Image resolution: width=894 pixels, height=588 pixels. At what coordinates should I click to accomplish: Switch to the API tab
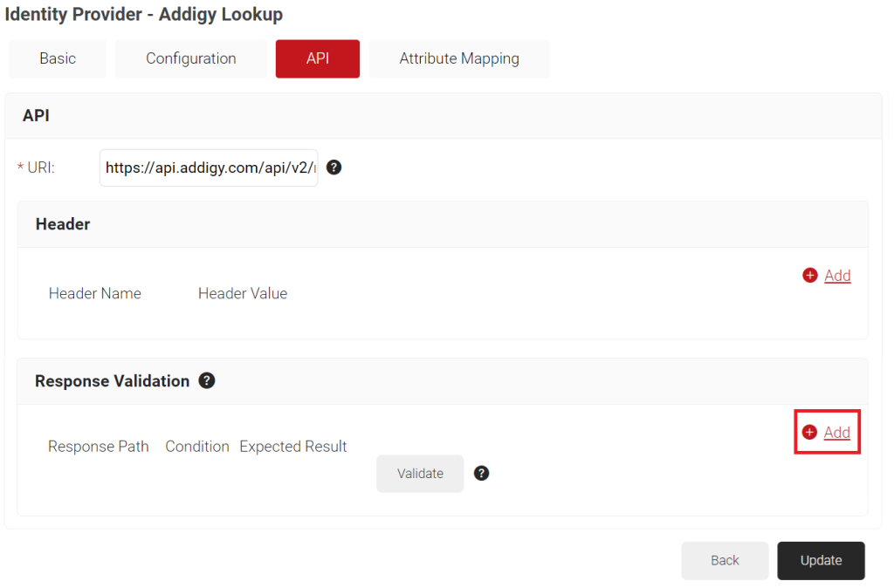pos(317,58)
